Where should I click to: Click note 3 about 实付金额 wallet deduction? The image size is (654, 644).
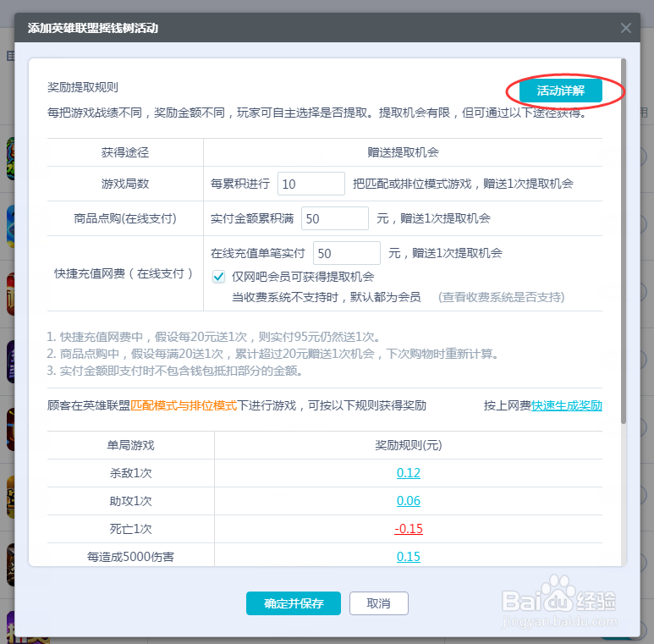174,371
